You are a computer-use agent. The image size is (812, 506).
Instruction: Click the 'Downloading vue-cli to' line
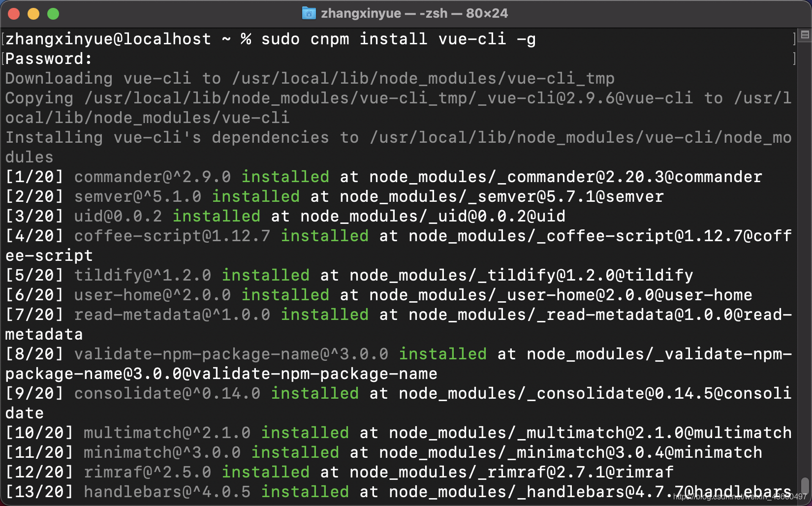310,78
